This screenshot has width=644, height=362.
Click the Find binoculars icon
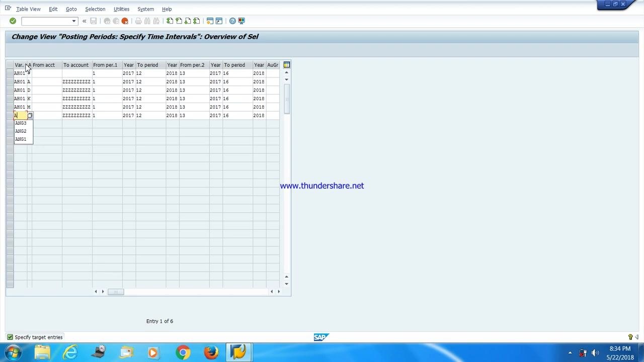click(x=147, y=21)
